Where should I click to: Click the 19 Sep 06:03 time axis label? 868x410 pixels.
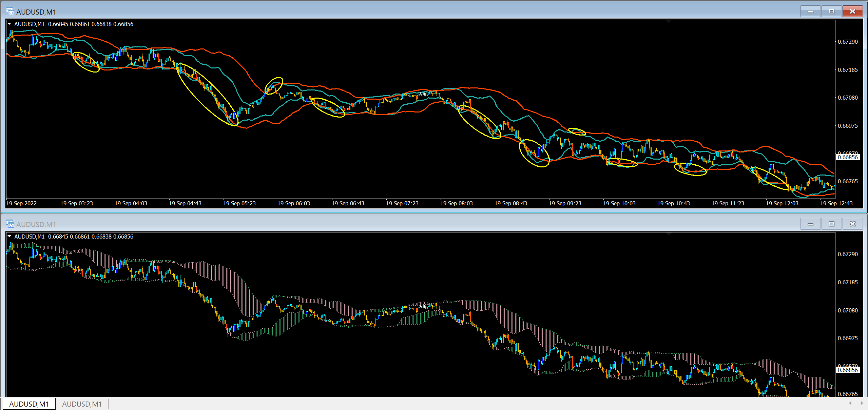click(x=293, y=203)
